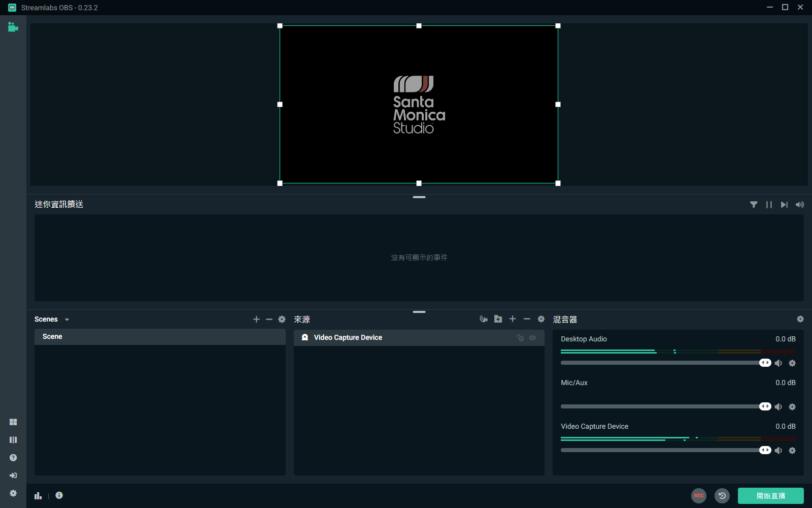Filter mini feed events with funnel icon
Image resolution: width=812 pixels, height=508 pixels.
754,205
